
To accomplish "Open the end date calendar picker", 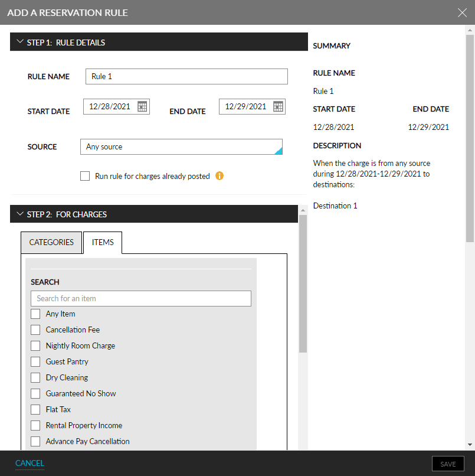I will [277, 106].
